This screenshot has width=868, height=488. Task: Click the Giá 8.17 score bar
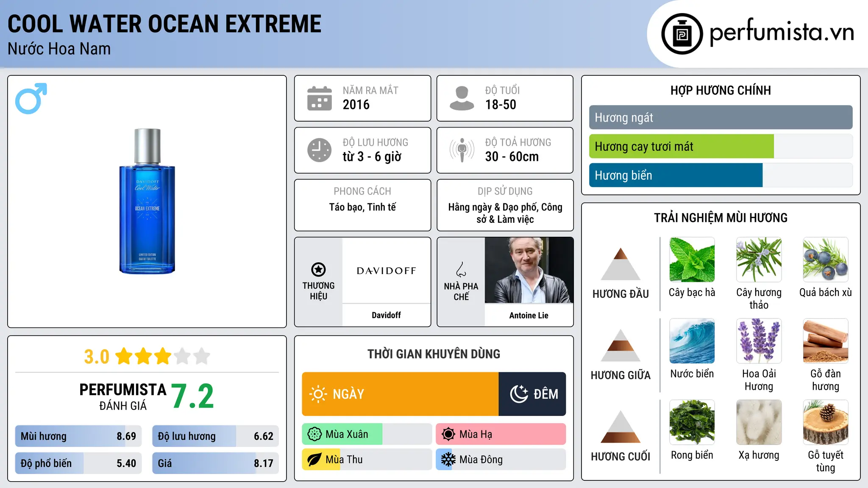pos(215,463)
